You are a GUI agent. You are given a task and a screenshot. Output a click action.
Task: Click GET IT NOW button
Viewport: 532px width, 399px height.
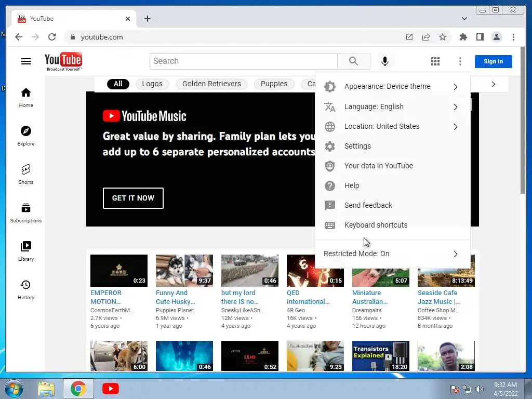[x=133, y=198]
